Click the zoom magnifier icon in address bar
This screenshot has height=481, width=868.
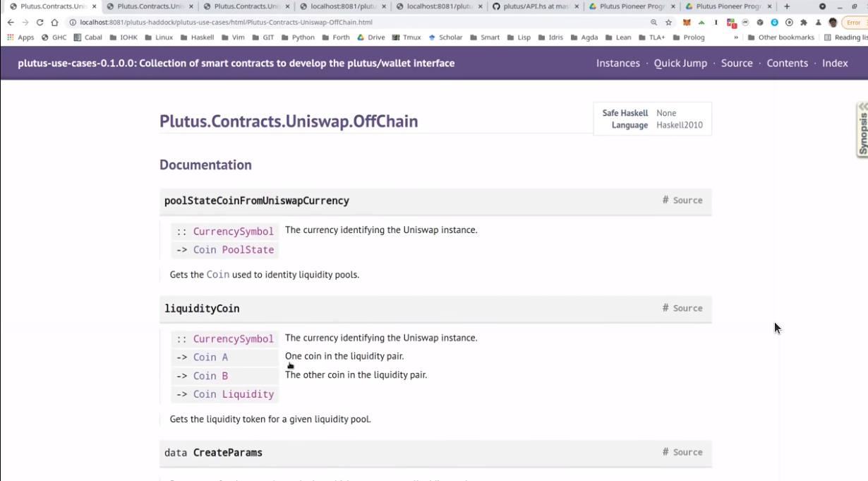click(653, 23)
